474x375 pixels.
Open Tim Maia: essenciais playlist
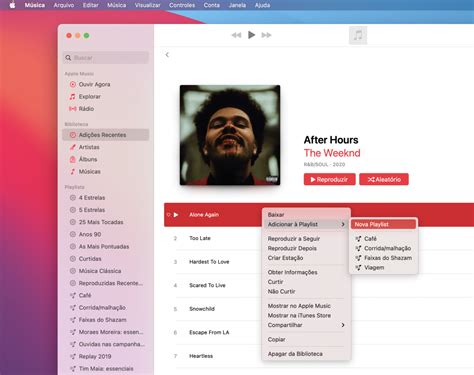(106, 369)
